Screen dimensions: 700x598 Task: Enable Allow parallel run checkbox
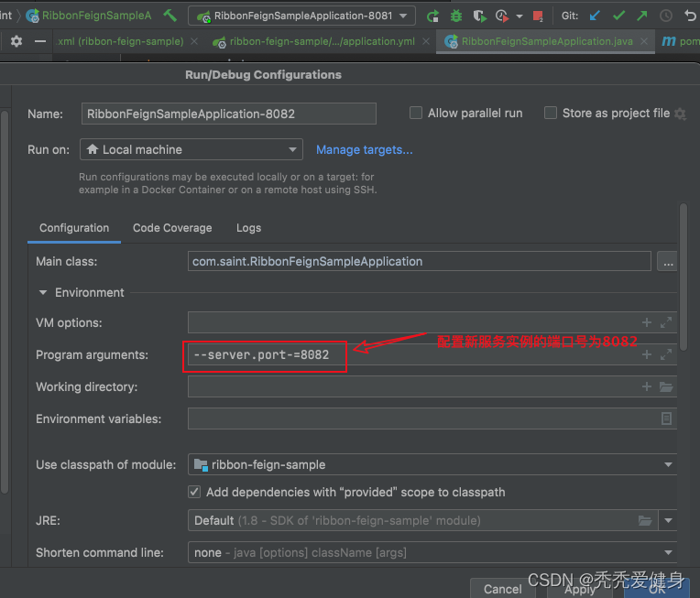click(x=416, y=113)
